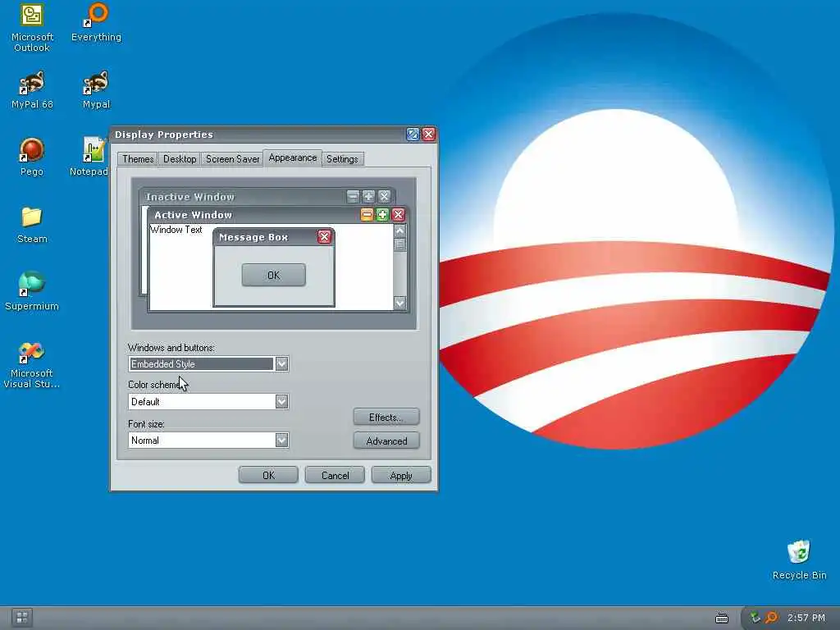
Task: Click the help button in Display Properties title bar
Action: point(413,135)
